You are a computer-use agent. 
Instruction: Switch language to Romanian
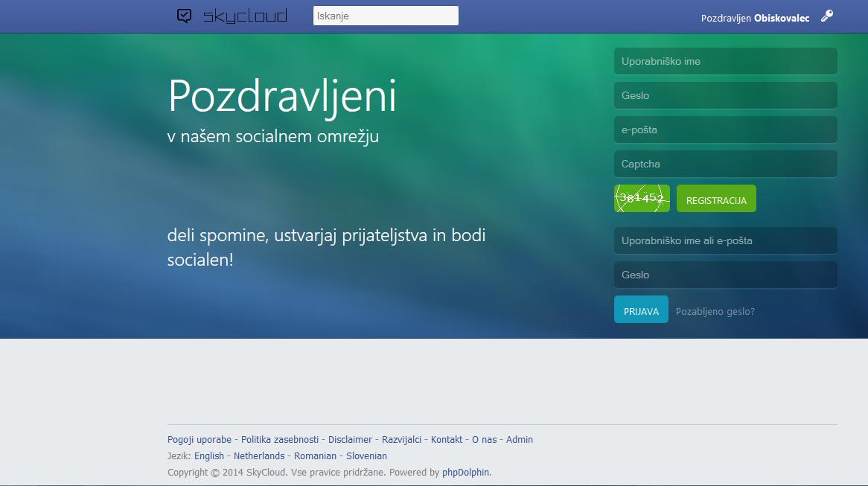pyautogui.click(x=315, y=456)
